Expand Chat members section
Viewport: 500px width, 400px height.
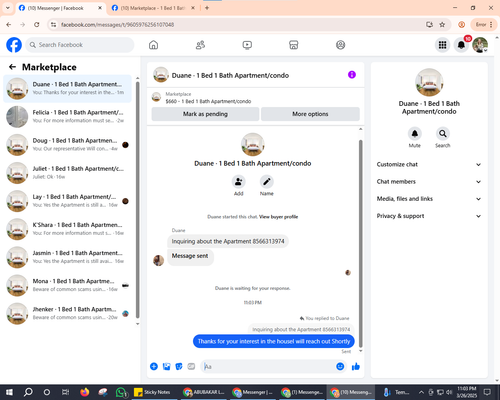click(x=429, y=182)
